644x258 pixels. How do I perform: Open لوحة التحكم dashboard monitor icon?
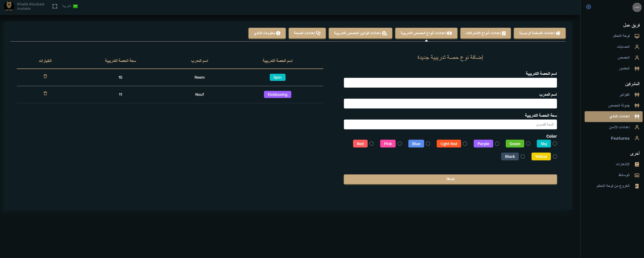coord(637,36)
